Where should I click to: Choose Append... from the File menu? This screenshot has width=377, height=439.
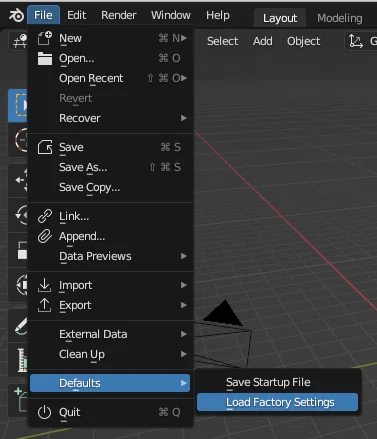click(x=110, y=236)
